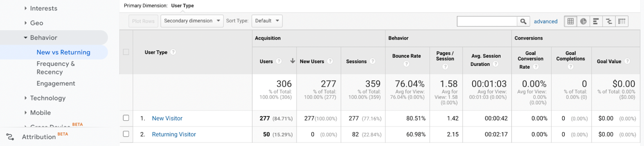Select the comparison view icon
The height and width of the screenshot is (146, 644).
point(609,21)
